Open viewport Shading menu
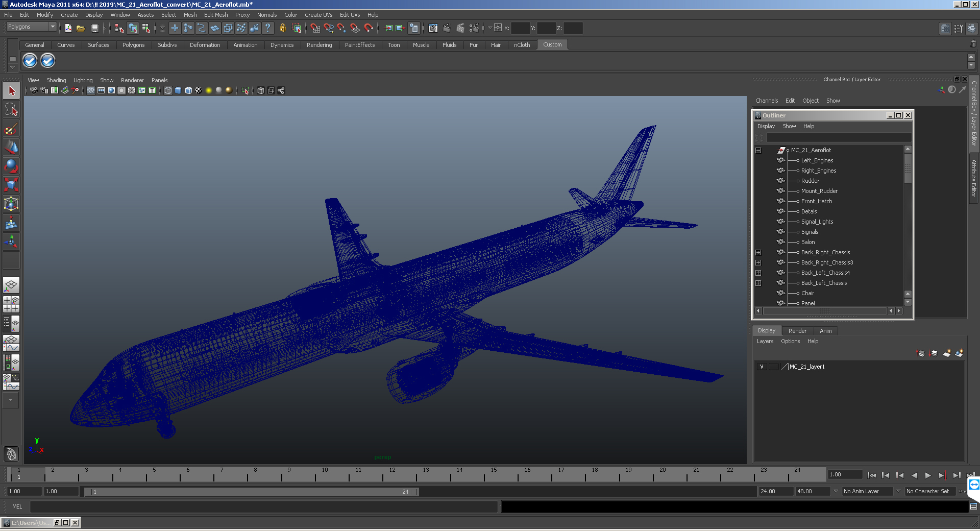980x531 pixels. pyautogui.click(x=56, y=80)
